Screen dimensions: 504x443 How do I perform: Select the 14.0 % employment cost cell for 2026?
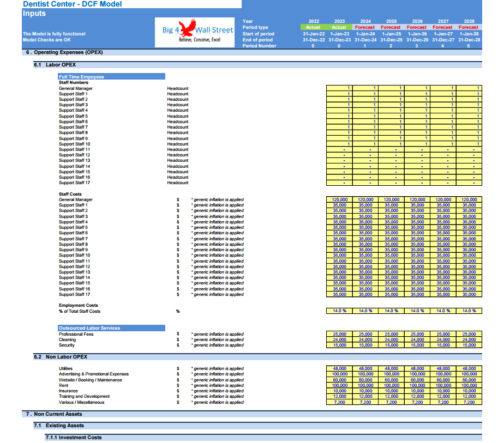[x=417, y=311]
